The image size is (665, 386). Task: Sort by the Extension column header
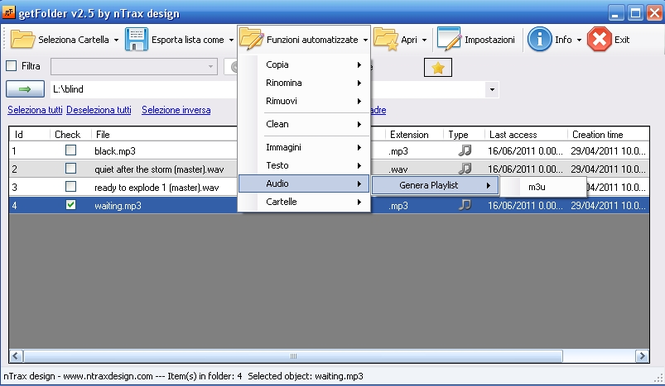409,134
